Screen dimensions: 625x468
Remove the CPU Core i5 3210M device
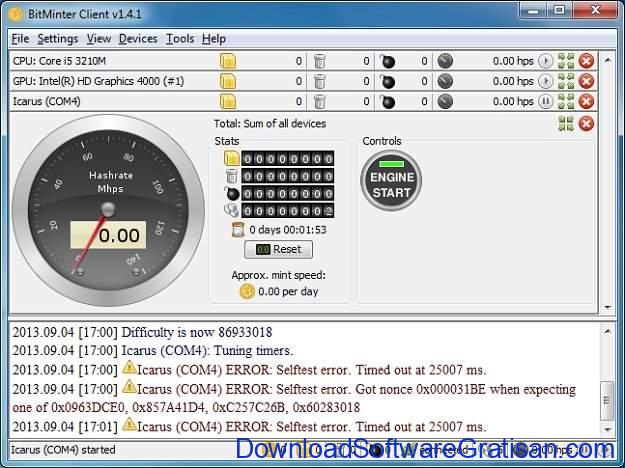(586, 61)
